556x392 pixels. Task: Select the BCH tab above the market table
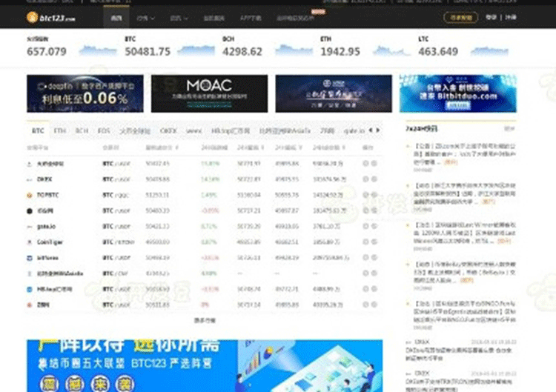point(82,130)
